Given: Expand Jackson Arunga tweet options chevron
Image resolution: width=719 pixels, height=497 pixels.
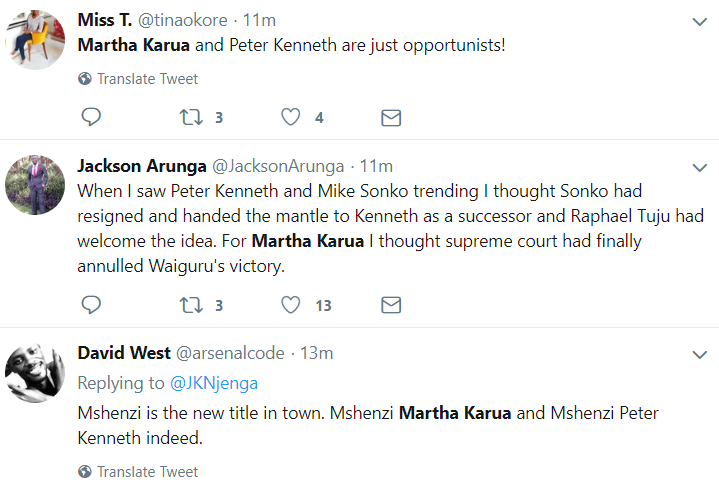Looking at the screenshot, I should coord(700,166).
